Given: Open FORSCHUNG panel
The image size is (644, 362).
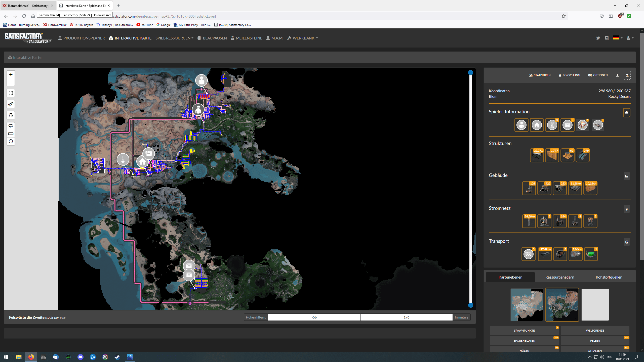Looking at the screenshot, I should click(x=569, y=75).
